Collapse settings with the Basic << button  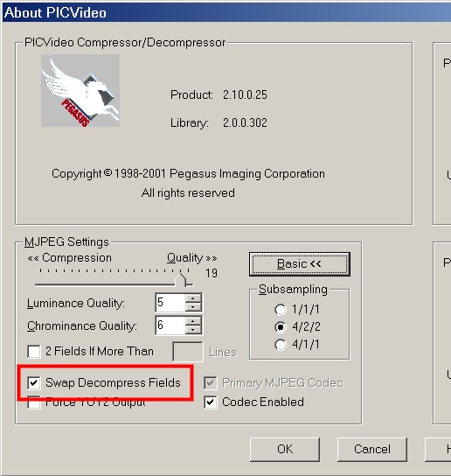point(300,264)
